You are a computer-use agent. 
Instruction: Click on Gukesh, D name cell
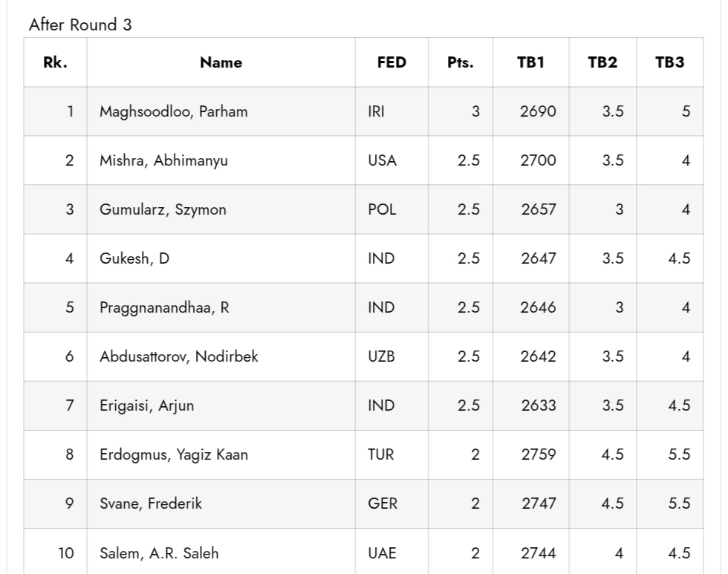point(134,259)
